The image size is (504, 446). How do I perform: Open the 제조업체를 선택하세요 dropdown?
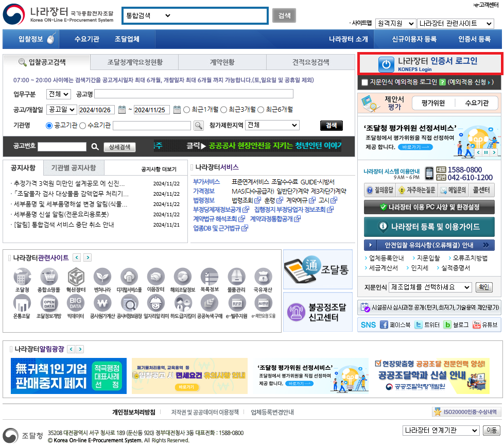(x=430, y=287)
